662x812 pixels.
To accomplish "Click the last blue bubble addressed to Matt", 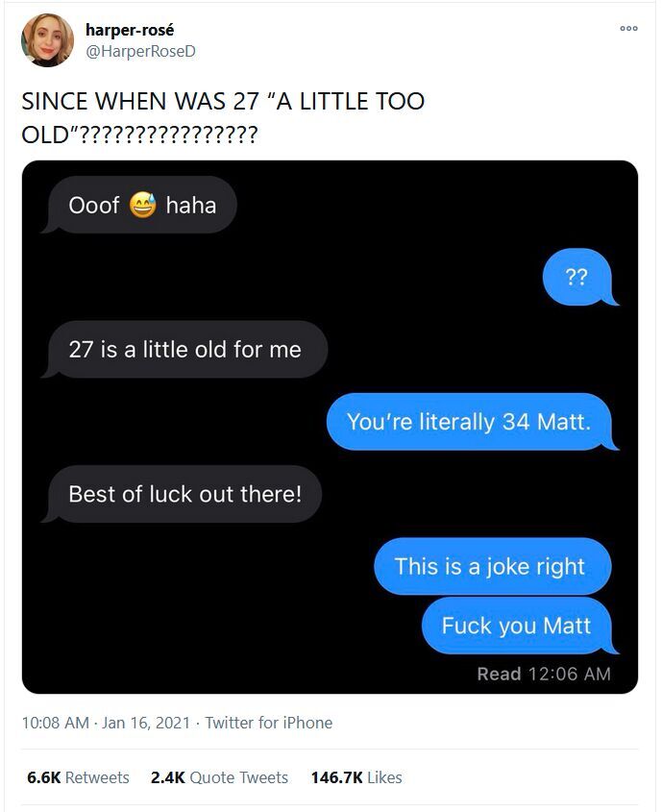I will pos(520,626).
